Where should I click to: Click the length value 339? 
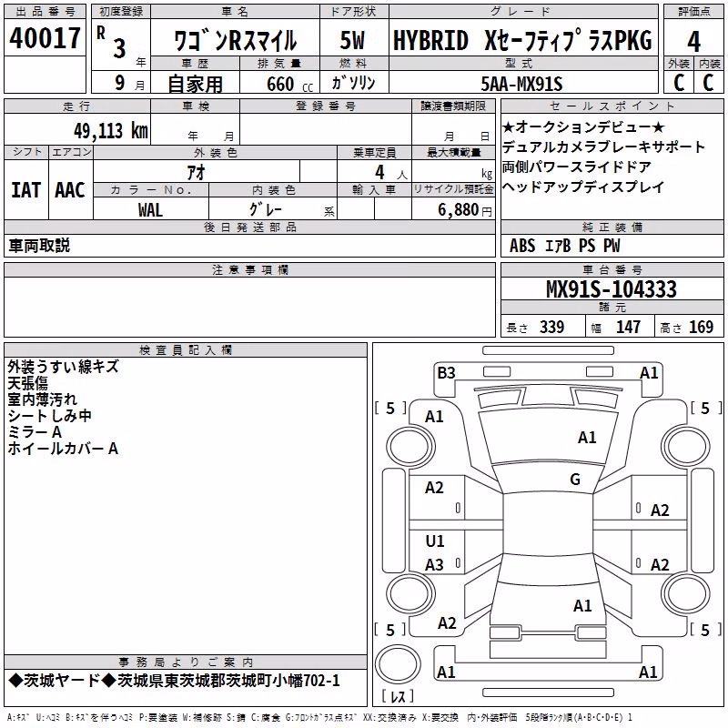(x=552, y=327)
